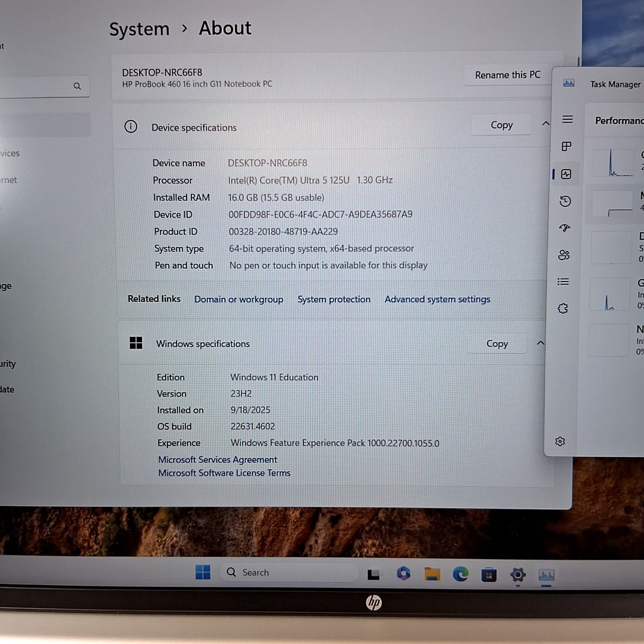The image size is (644, 644).
Task: Open Domain or workgroup link
Action: coord(239,299)
